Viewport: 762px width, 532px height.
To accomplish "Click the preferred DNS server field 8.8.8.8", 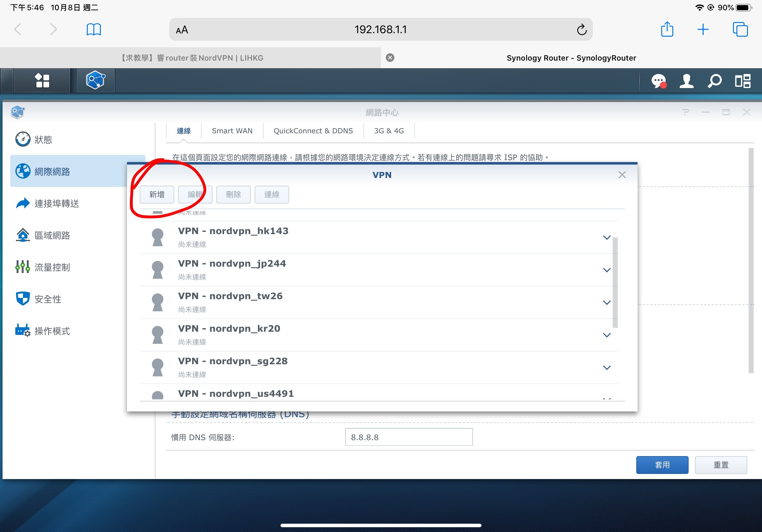I will [x=408, y=437].
